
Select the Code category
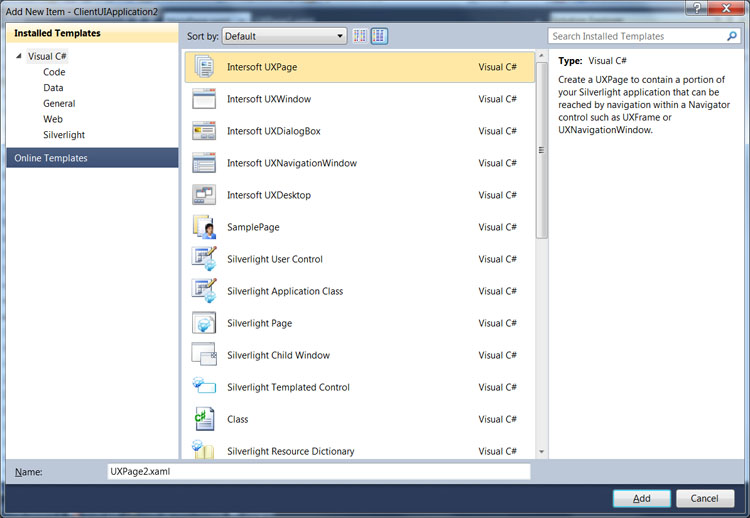tap(54, 72)
